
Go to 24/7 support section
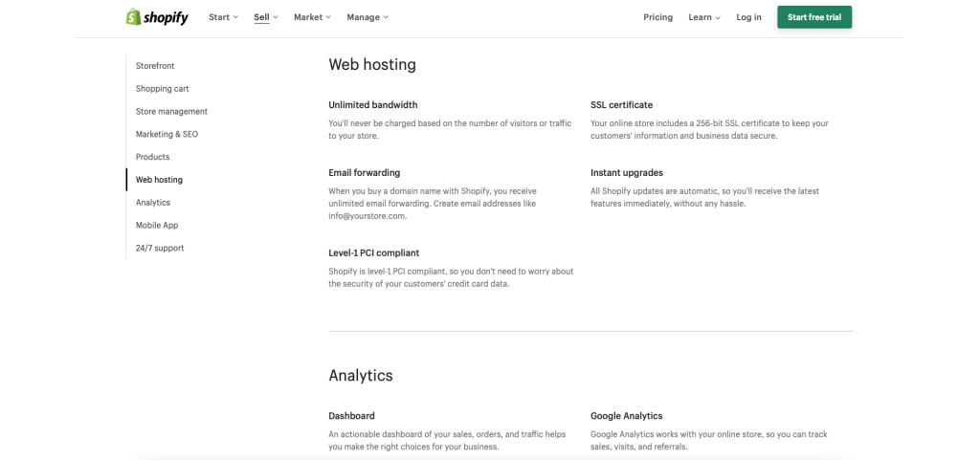[x=160, y=249]
